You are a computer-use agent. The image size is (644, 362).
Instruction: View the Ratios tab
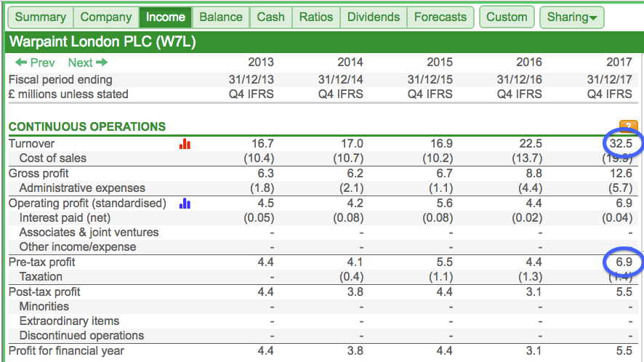click(316, 17)
